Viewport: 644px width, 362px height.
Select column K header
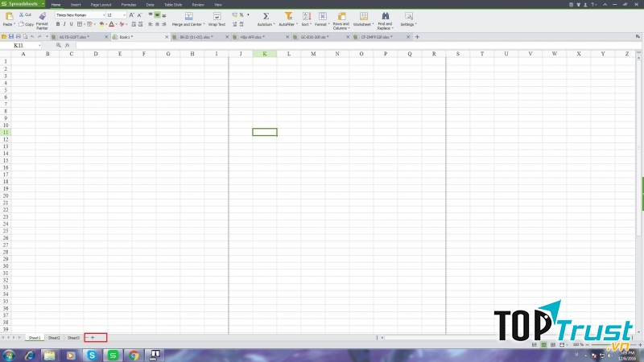(265, 54)
